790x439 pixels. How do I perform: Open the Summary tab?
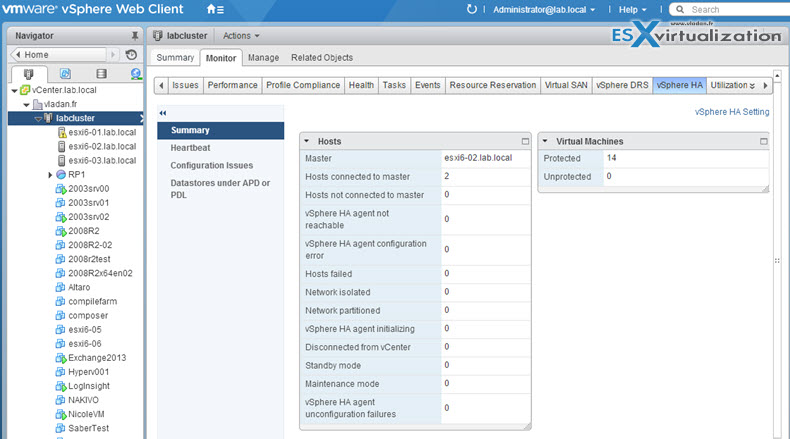pyautogui.click(x=175, y=57)
